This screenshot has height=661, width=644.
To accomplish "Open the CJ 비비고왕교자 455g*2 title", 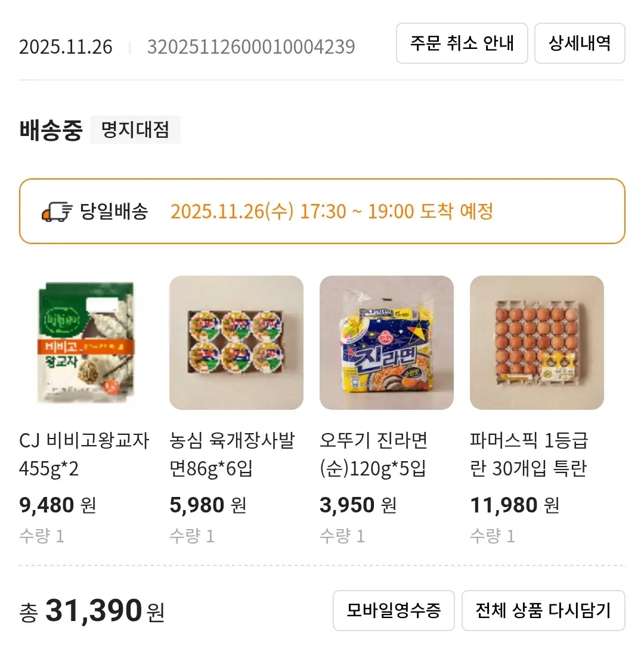I will pyautogui.click(x=84, y=455).
